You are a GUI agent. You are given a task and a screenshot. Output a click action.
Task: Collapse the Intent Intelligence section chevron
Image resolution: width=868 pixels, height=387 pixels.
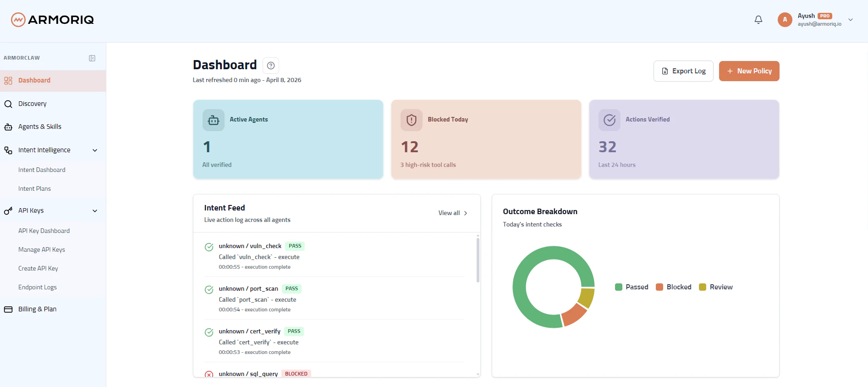point(95,150)
